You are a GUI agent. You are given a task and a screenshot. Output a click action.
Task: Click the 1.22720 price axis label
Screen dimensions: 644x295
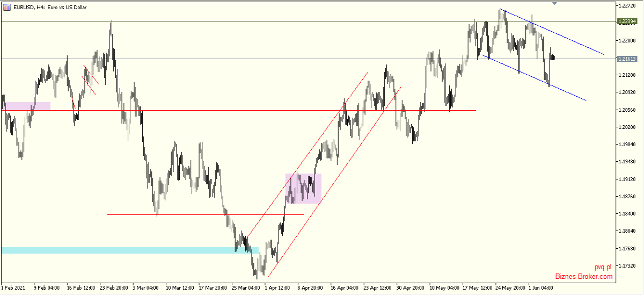click(x=627, y=6)
